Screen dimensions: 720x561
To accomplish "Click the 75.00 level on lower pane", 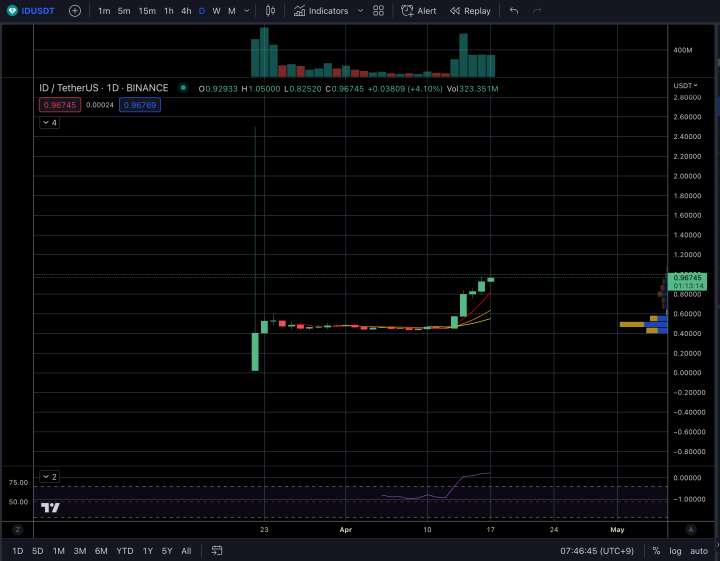I will pyautogui.click(x=18, y=482).
